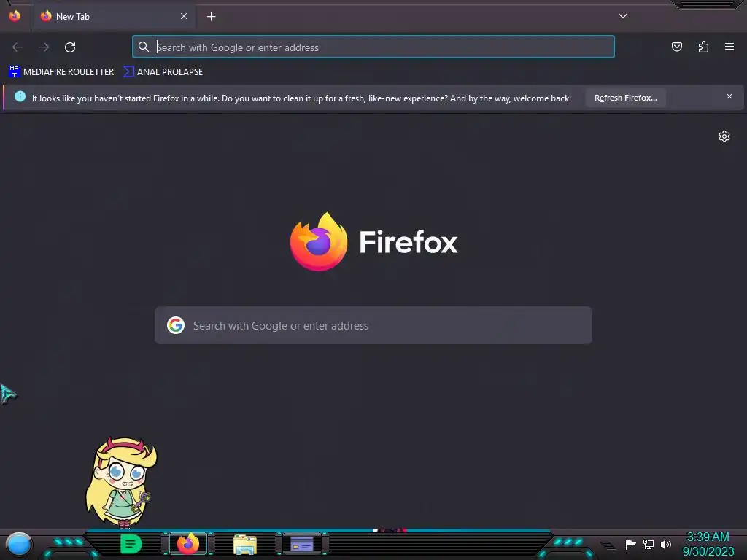Reload the current page
This screenshot has width=747, height=560.
[x=70, y=47]
